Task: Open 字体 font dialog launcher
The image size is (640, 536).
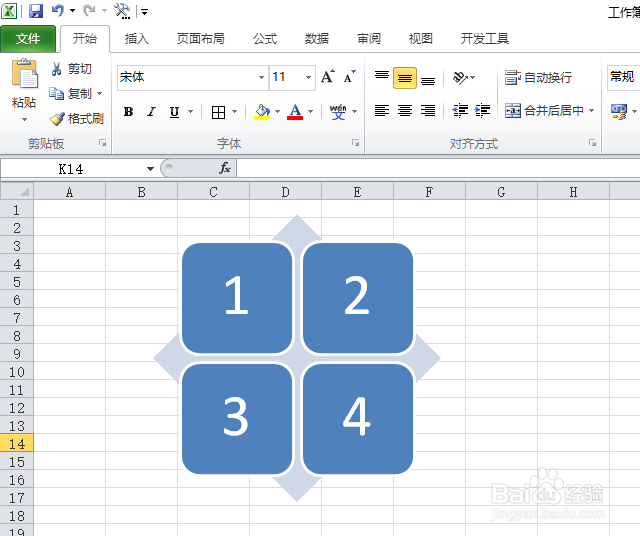Action: point(356,143)
